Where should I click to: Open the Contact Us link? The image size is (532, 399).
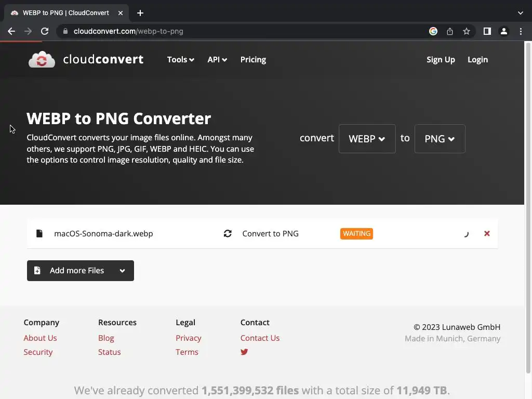[260, 338]
